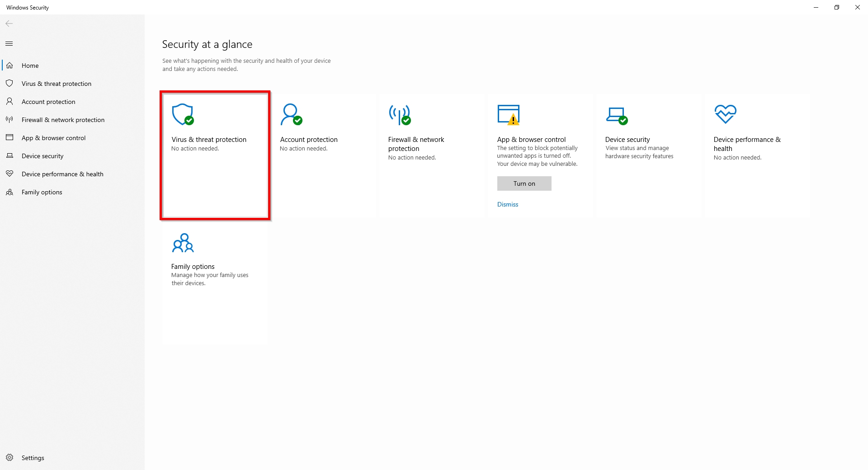
Task: Click the large Account protection person icon
Action: pos(291,114)
